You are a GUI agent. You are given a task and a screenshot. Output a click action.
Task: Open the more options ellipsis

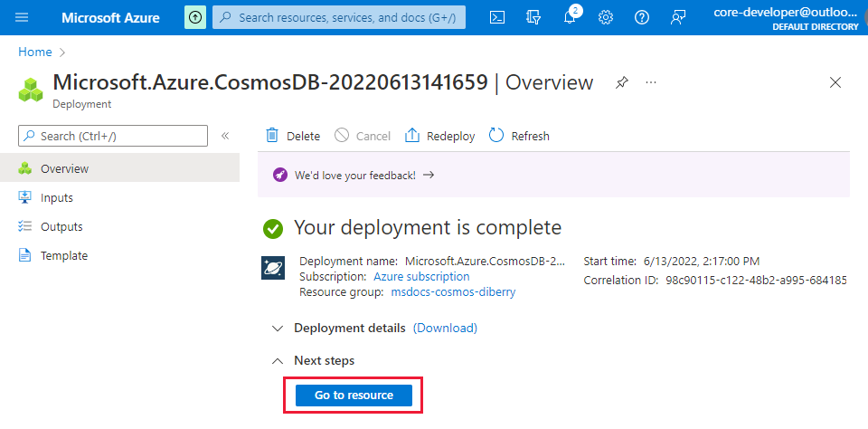tap(651, 82)
